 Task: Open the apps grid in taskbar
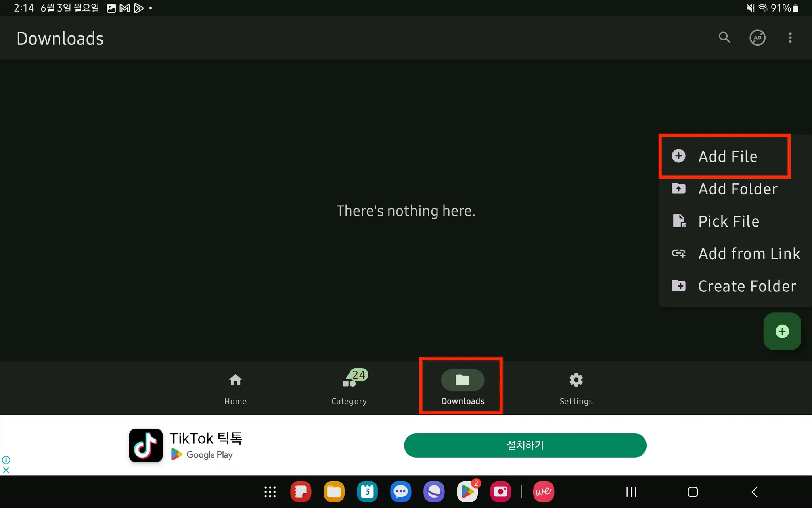point(270,492)
